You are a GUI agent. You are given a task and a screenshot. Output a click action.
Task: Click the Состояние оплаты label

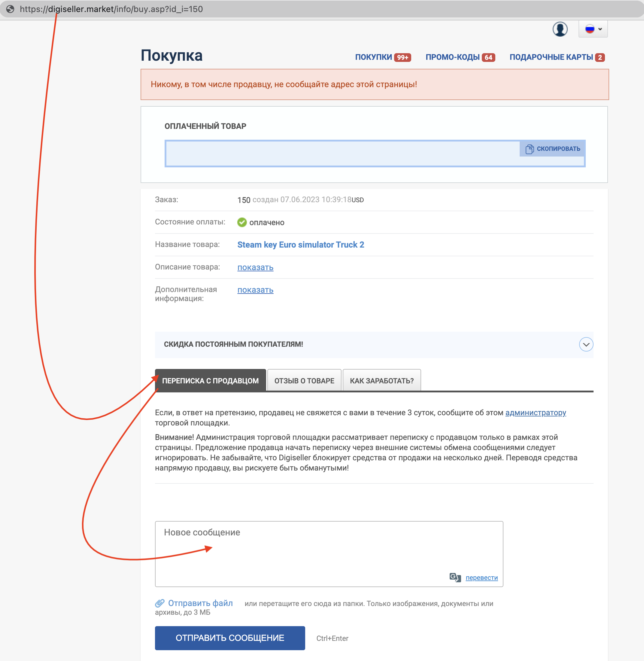(190, 222)
